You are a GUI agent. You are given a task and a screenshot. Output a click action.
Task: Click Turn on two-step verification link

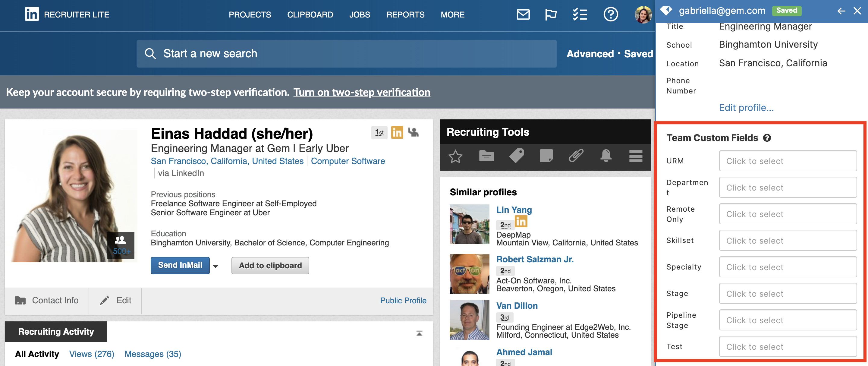362,92
